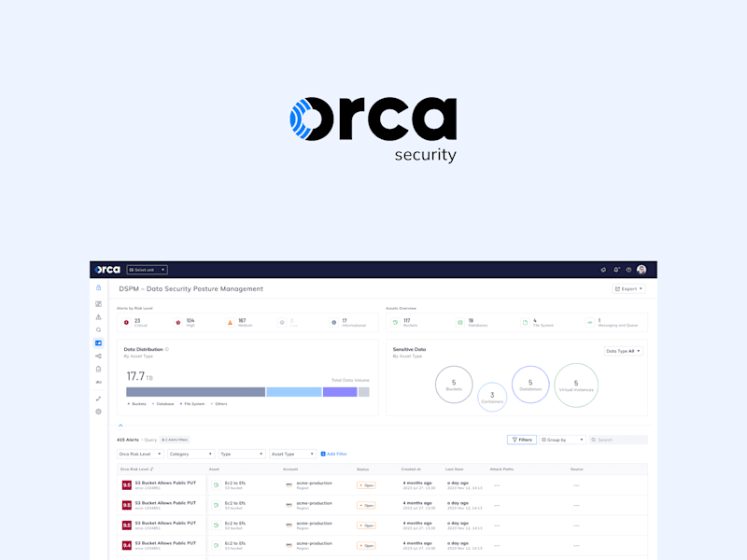Open the Orca Risk Level filter dropdown
747x560 pixels.
(141, 454)
